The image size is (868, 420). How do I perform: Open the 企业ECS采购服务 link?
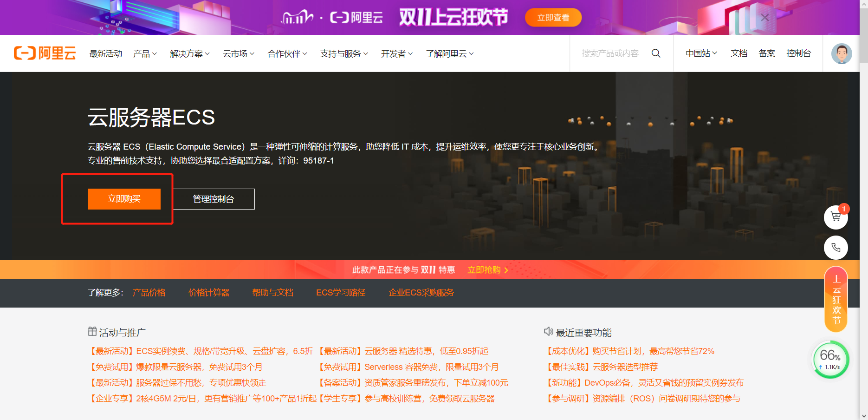pos(421,293)
